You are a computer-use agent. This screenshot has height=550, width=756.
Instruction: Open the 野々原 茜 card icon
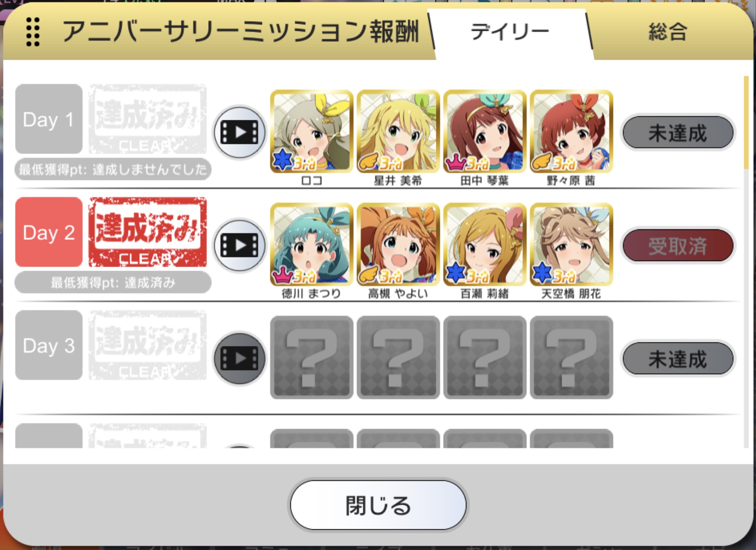tap(572, 132)
